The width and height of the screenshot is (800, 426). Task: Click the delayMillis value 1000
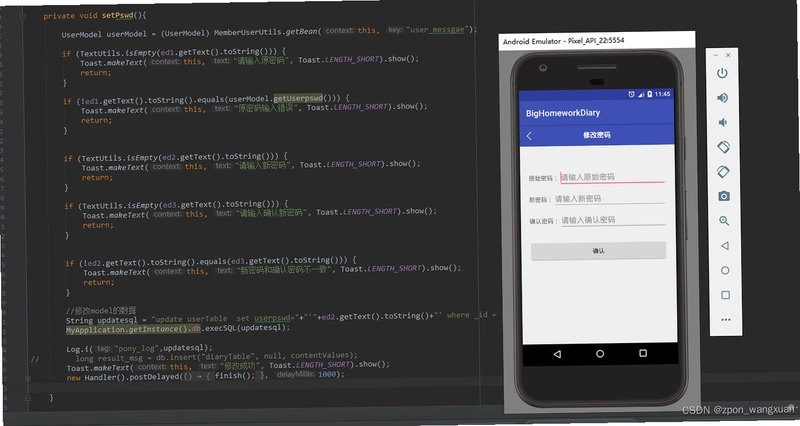coord(327,374)
